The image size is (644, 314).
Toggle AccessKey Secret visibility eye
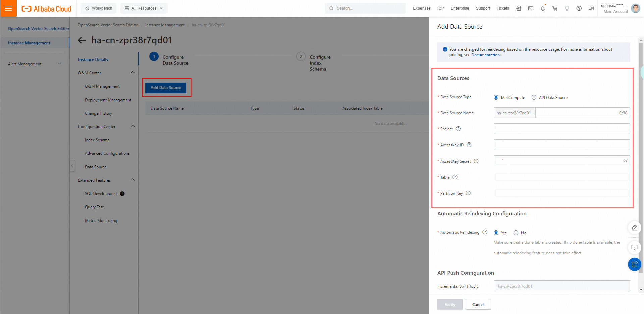coord(625,161)
